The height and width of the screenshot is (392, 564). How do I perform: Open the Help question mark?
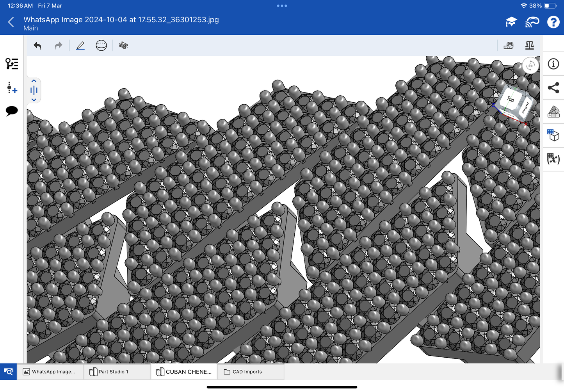click(553, 22)
